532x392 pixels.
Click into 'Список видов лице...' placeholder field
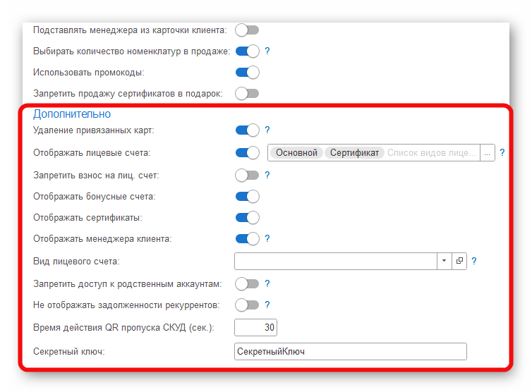[x=433, y=153]
